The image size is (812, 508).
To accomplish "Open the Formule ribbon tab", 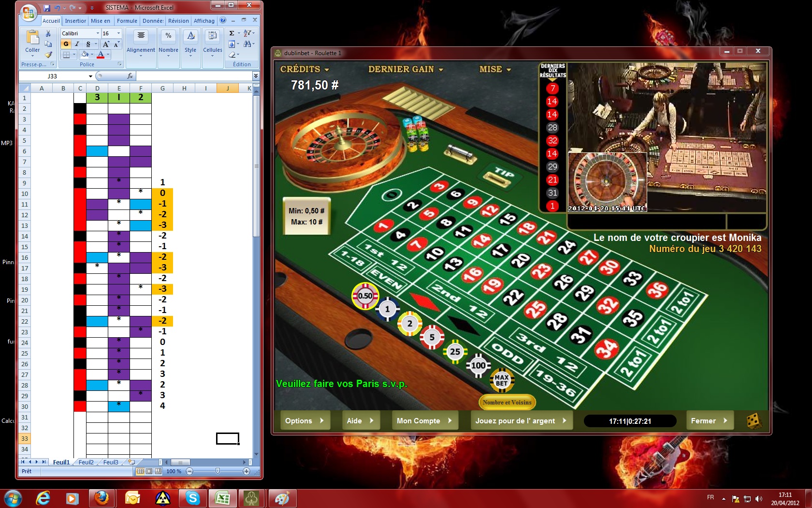I will (x=127, y=21).
